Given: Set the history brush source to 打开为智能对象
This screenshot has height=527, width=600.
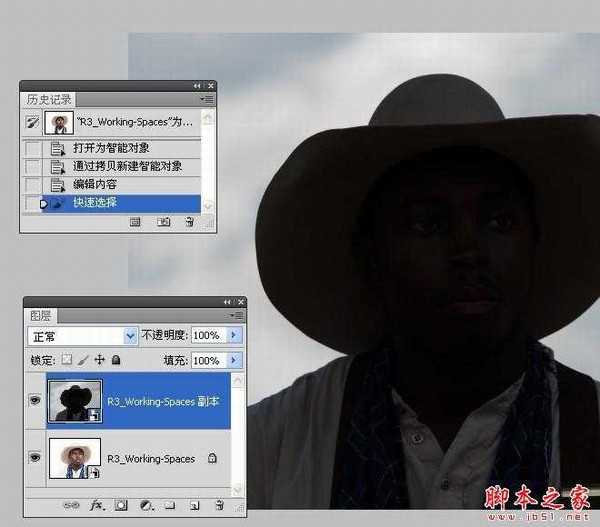Looking at the screenshot, I should (32, 148).
